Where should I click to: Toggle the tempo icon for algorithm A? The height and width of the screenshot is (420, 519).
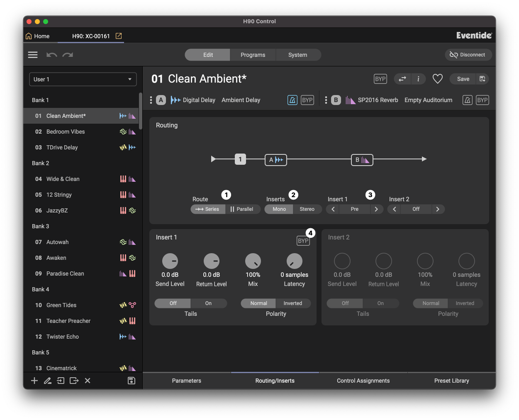(x=292, y=100)
